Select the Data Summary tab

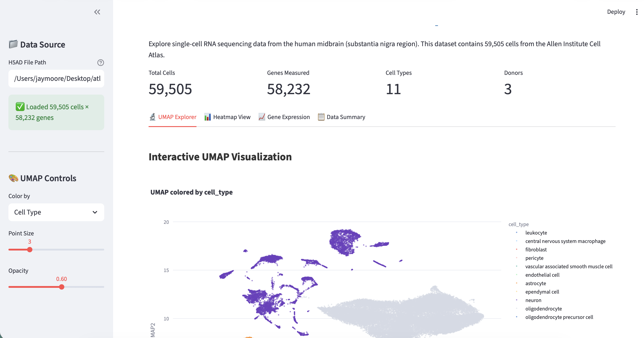pos(341,117)
